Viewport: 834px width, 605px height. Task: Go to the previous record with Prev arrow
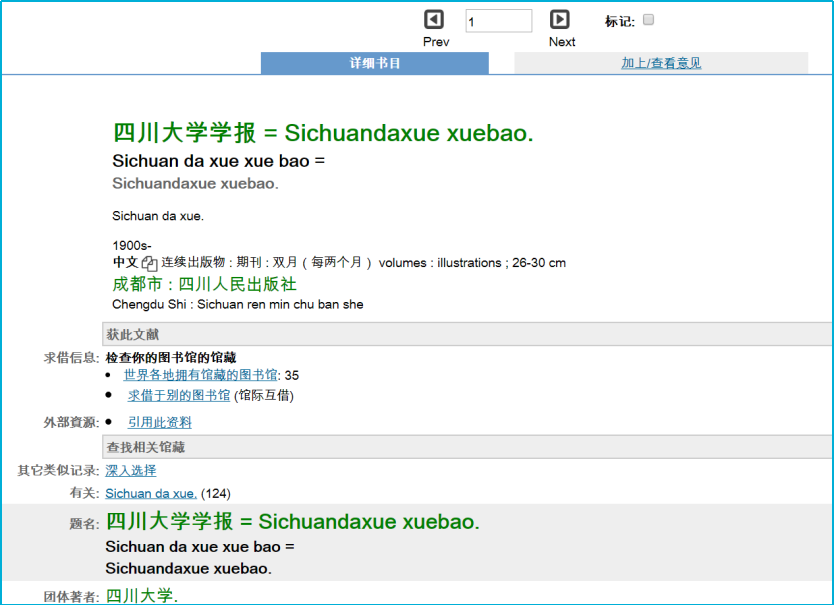coord(434,20)
